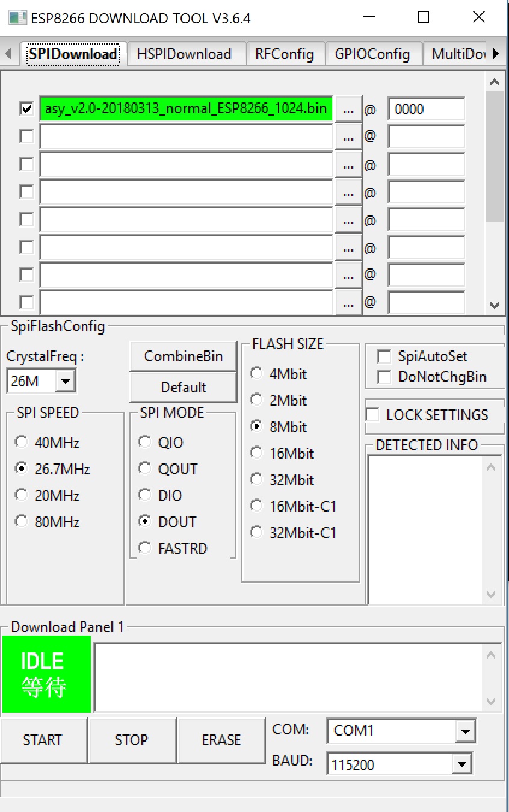This screenshot has width=509, height=812.
Task: Select QIO SPI mode
Action: 144,442
